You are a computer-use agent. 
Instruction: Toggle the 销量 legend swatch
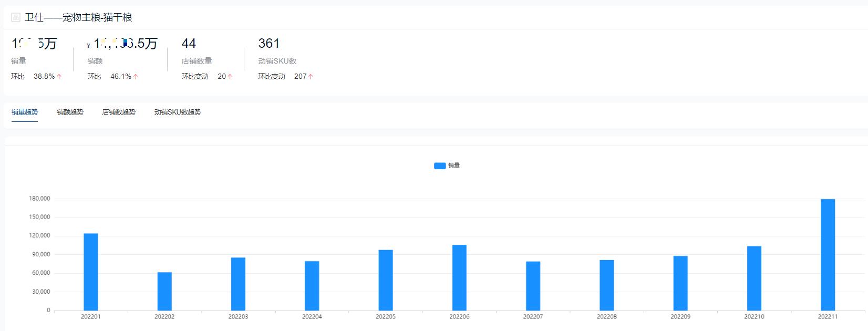point(440,165)
